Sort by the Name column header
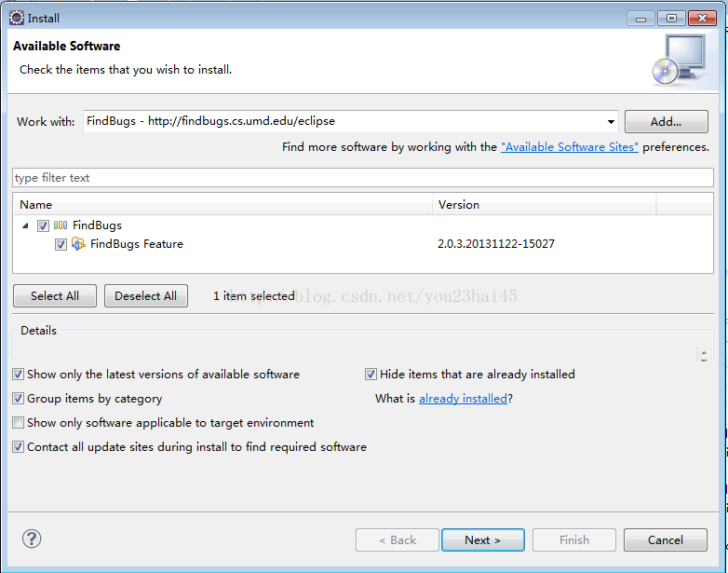Viewport: 728px width, 573px height. click(223, 205)
